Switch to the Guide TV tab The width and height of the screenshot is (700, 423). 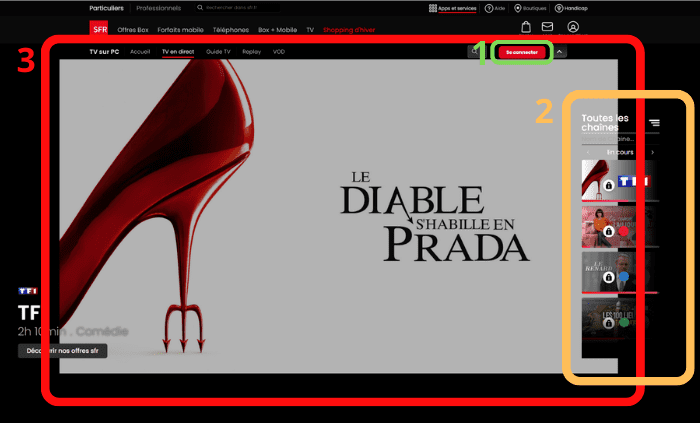click(x=218, y=52)
